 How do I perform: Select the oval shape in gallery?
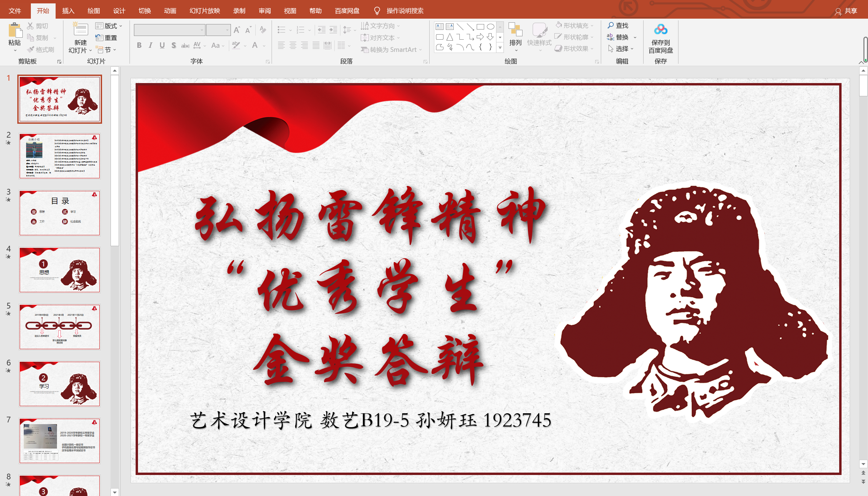[491, 26]
